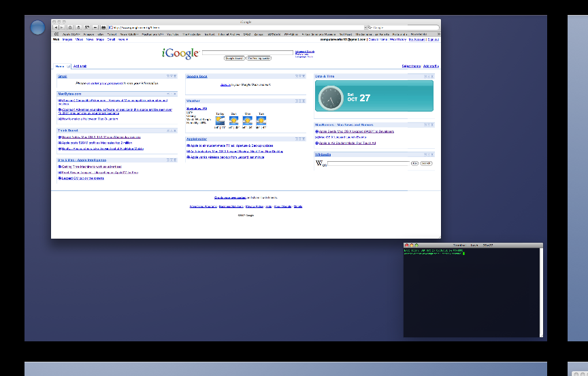This screenshot has height=376, width=588.
Task: Click Today's weather forecast icon
Action: [x=220, y=121]
